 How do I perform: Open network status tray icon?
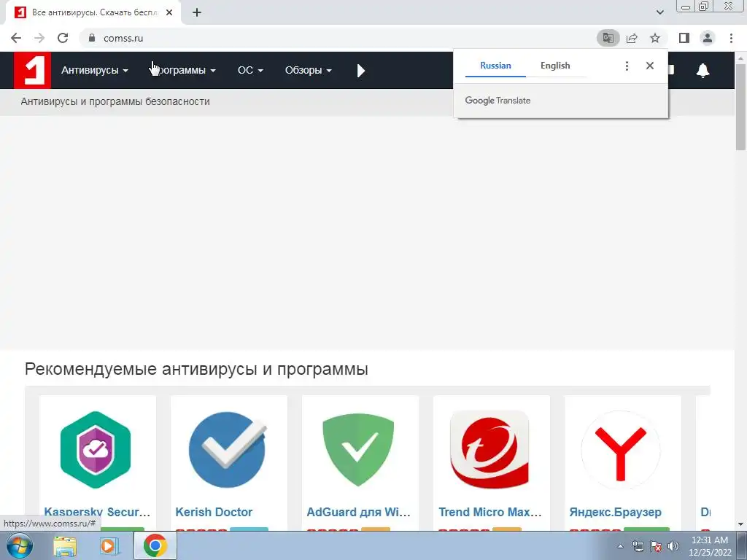(x=638, y=546)
